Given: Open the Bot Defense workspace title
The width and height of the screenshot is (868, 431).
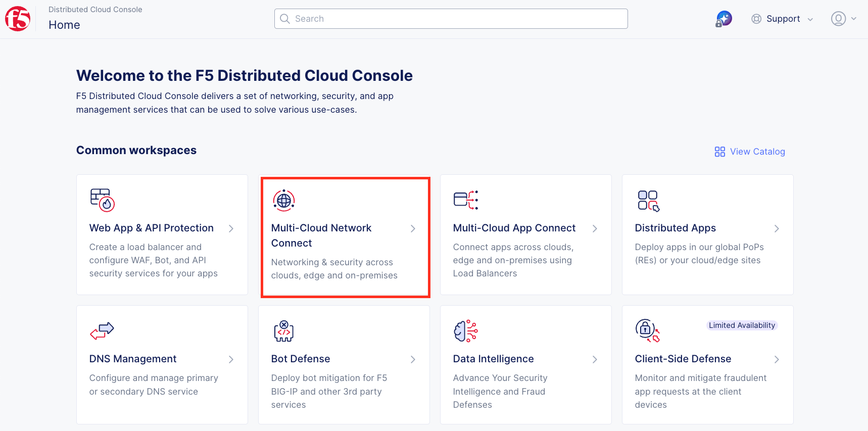Looking at the screenshot, I should click(301, 359).
